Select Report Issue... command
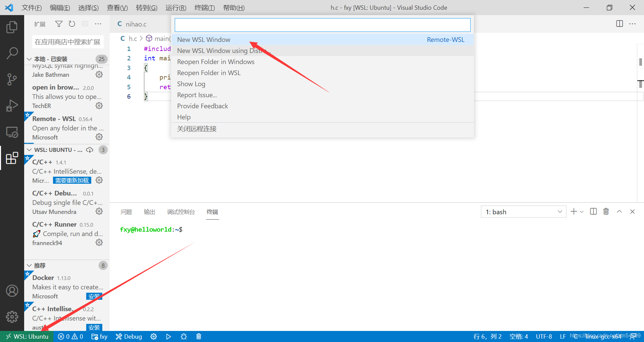Screen dimensions: 644x342 click(322, 95)
